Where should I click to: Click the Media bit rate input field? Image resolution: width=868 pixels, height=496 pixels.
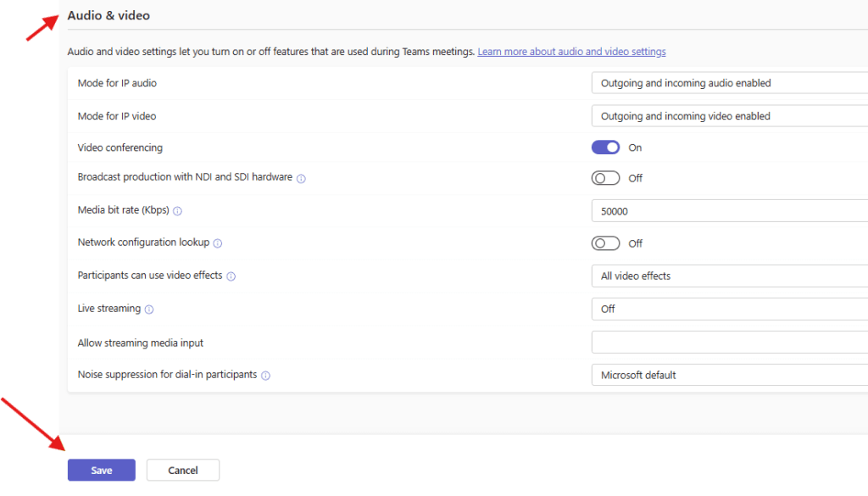point(729,211)
